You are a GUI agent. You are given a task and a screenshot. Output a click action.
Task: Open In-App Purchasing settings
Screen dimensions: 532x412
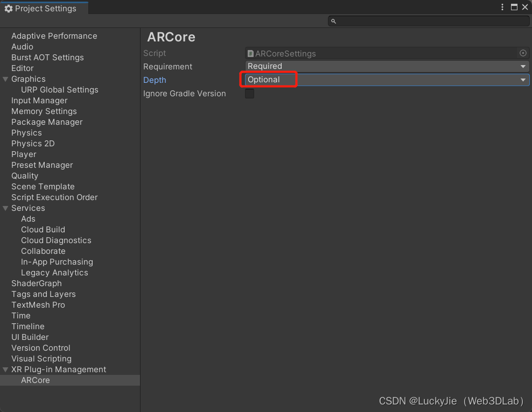tap(57, 262)
